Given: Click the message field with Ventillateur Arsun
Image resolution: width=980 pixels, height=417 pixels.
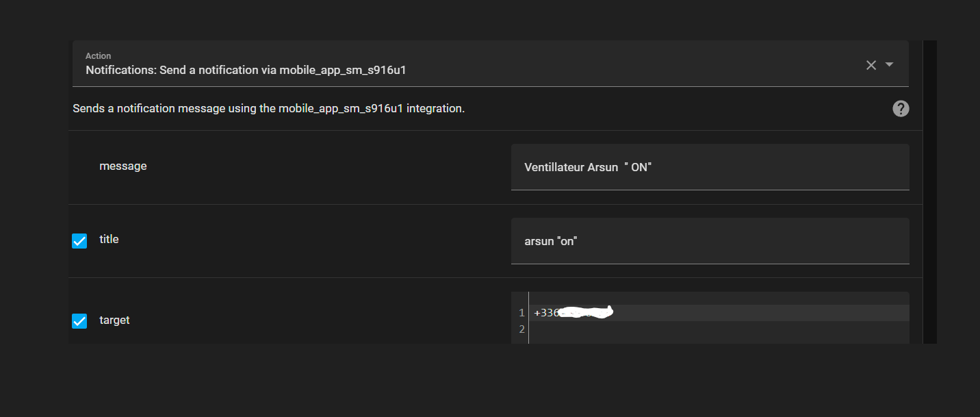Looking at the screenshot, I should coord(709,167).
